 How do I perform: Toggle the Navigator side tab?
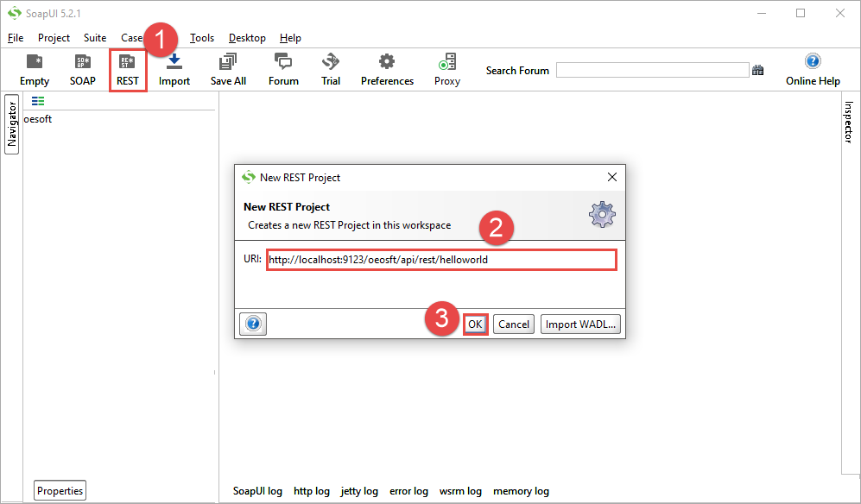click(x=11, y=124)
